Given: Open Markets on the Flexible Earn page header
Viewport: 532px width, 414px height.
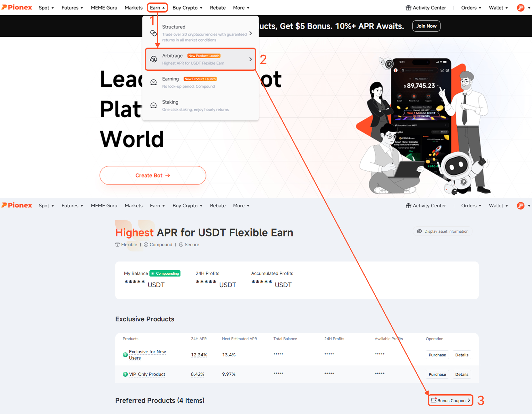Looking at the screenshot, I should pos(133,206).
